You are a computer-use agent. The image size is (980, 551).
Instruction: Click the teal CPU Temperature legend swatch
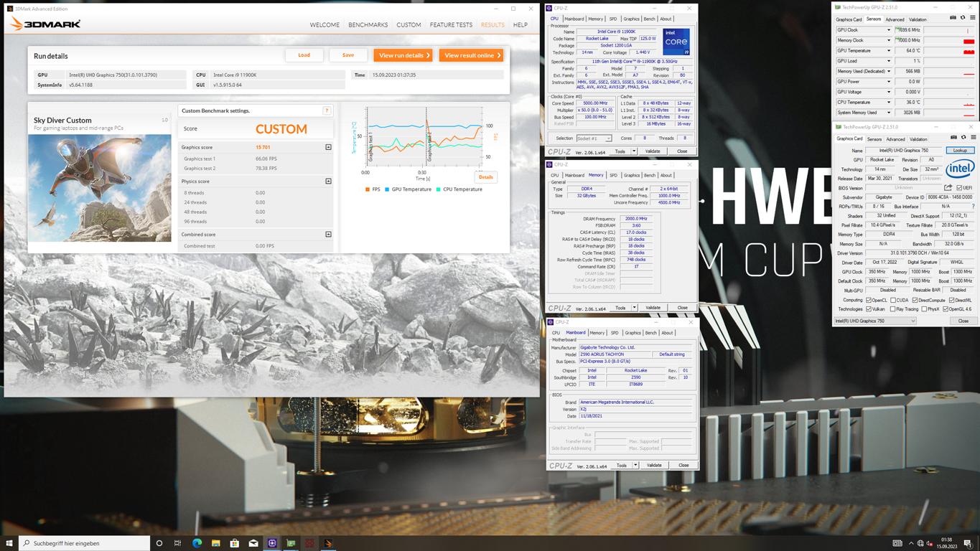439,189
